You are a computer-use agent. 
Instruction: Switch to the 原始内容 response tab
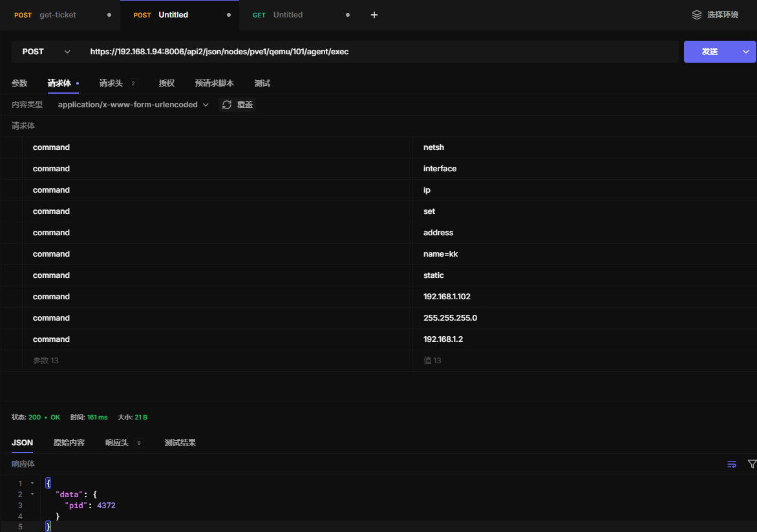(x=69, y=443)
